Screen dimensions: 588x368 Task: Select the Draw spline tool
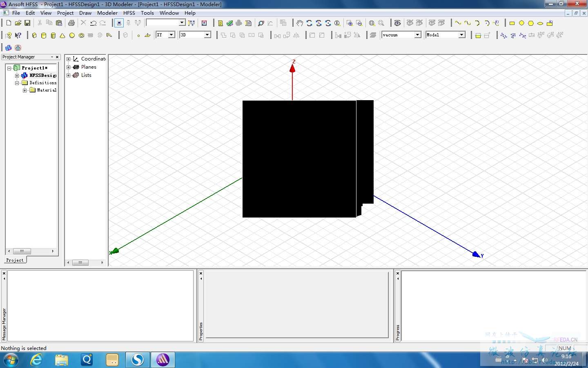tap(468, 23)
